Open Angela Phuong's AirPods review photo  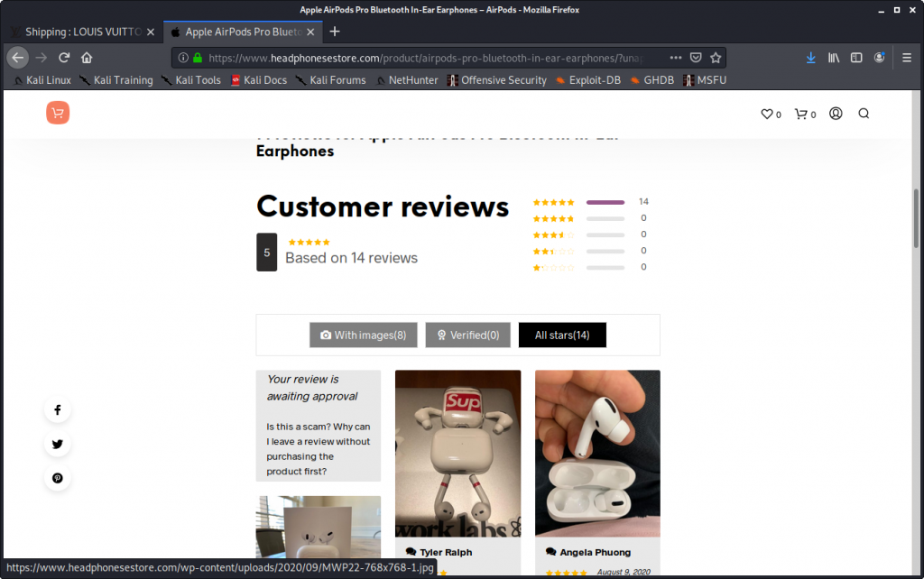click(x=597, y=454)
